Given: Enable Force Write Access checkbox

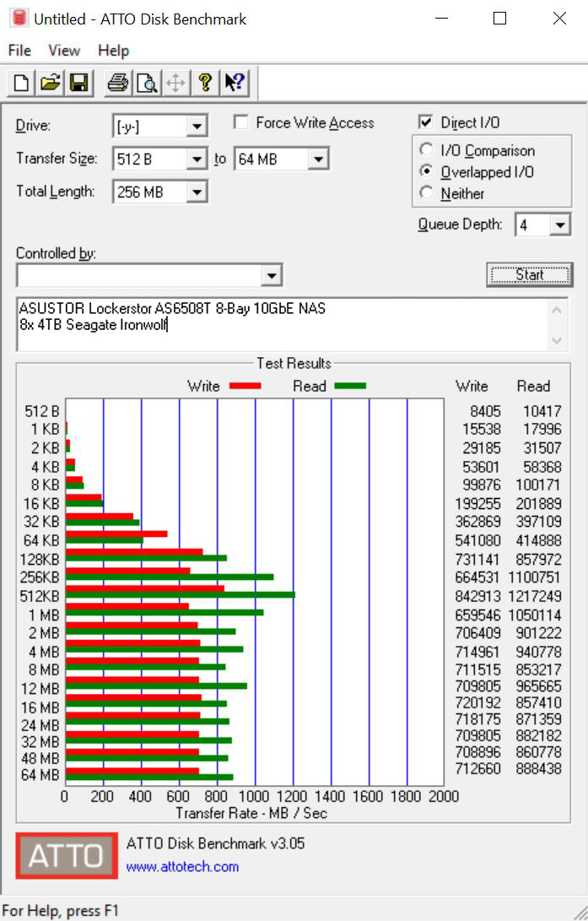Looking at the screenshot, I should click(x=240, y=122).
